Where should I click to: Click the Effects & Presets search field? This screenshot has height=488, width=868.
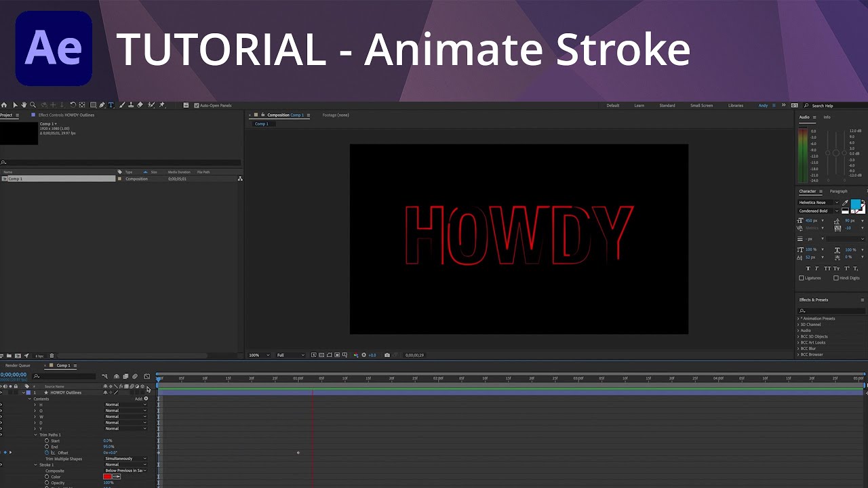(x=831, y=310)
